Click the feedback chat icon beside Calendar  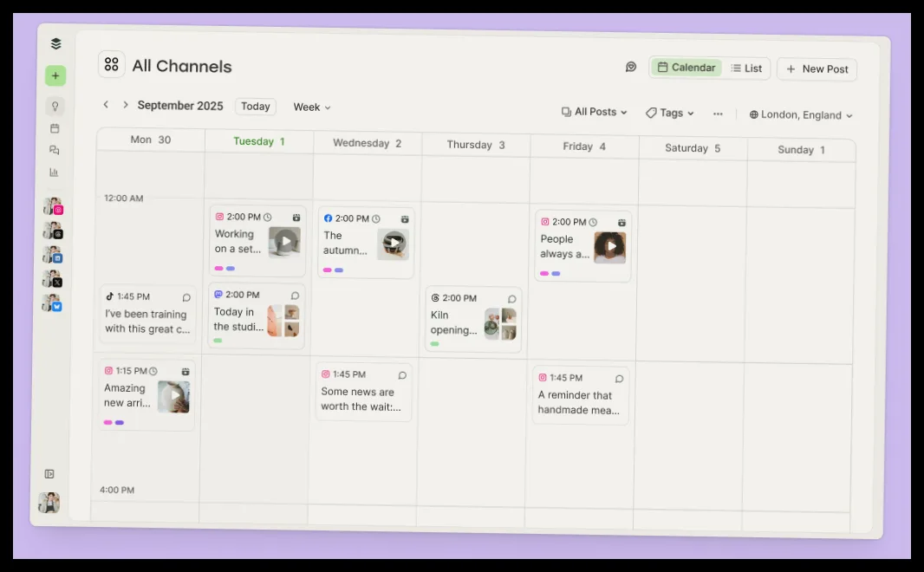[631, 67]
